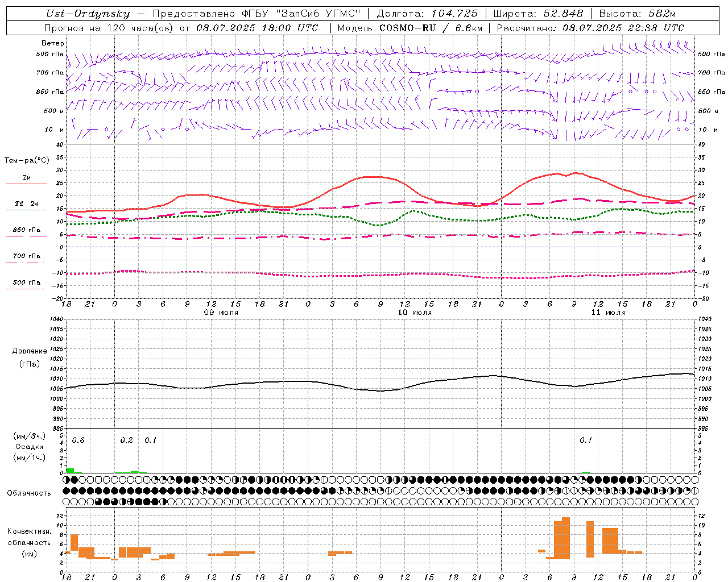
Task: Click the green precipitation bar below 0.6
Action: pos(70,471)
